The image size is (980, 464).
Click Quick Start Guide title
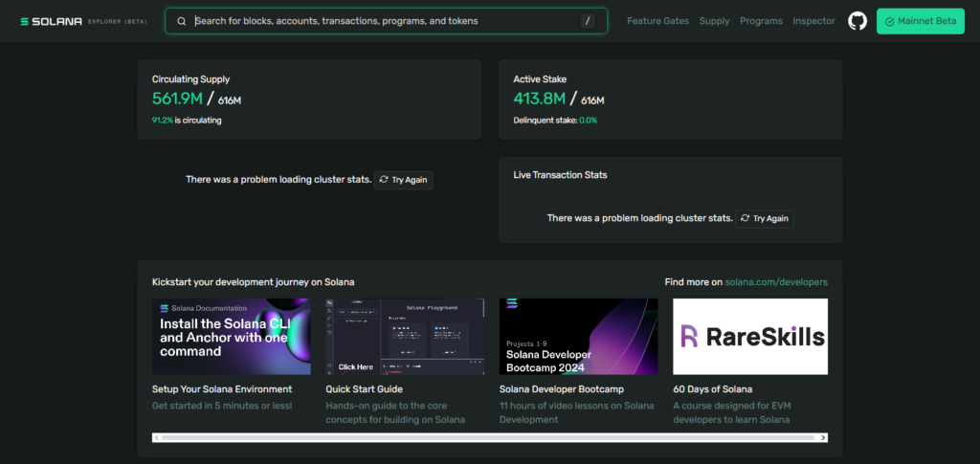[x=365, y=389]
